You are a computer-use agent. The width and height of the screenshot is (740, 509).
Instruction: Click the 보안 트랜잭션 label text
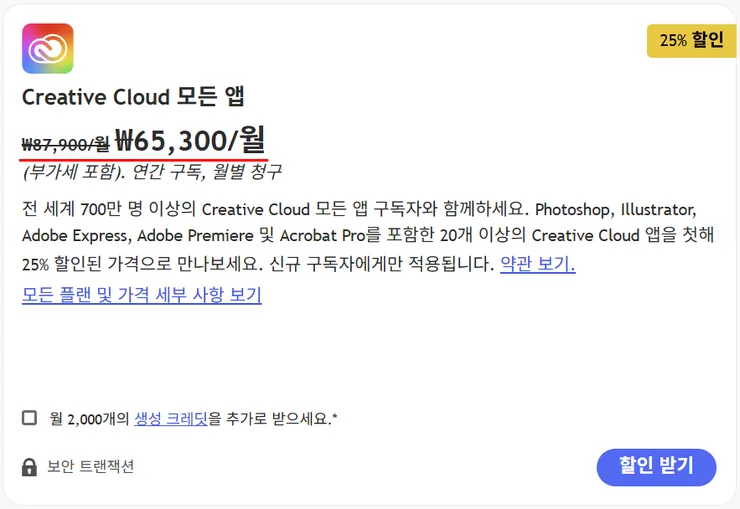90,467
